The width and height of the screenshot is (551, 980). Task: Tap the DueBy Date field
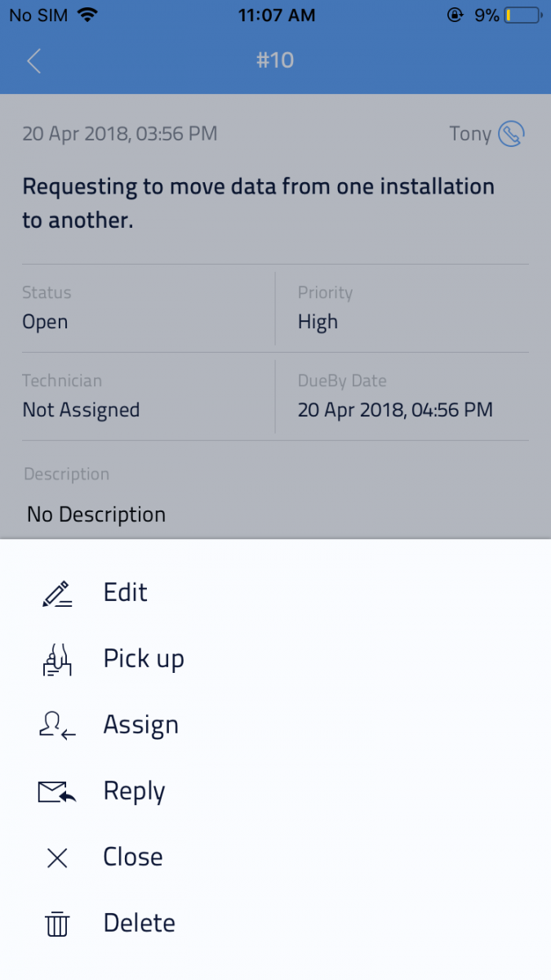395,409
